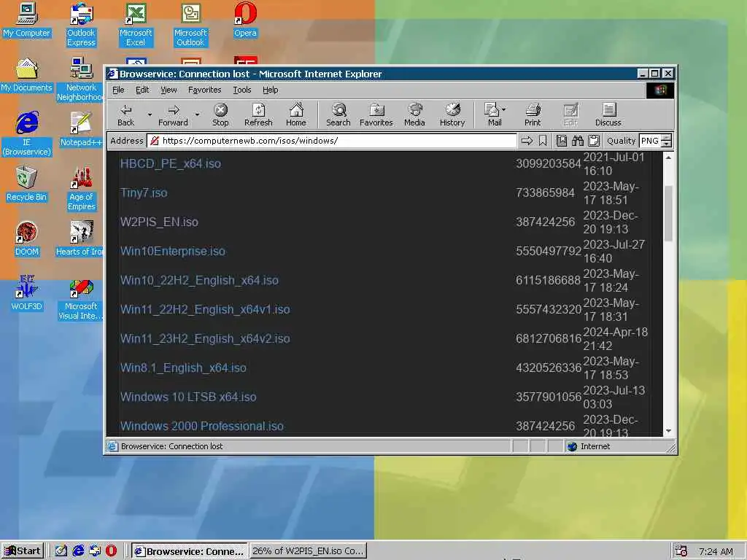Open My Documents desktop folder
Screen dimensions: 747x560
pos(27,75)
